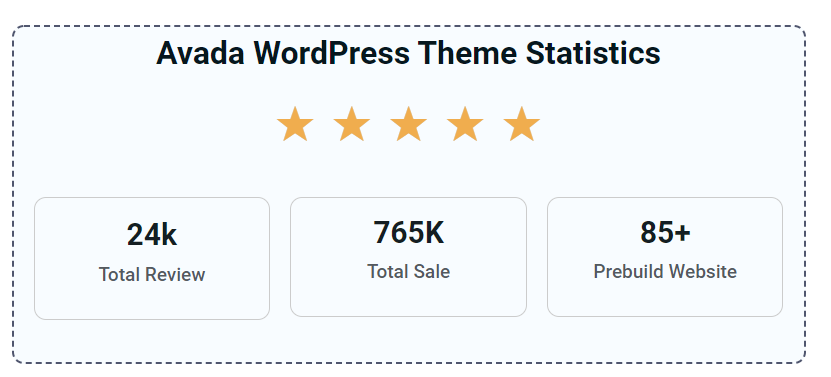Click the first star in the rating row
Screen dimensions: 831x377
point(295,124)
